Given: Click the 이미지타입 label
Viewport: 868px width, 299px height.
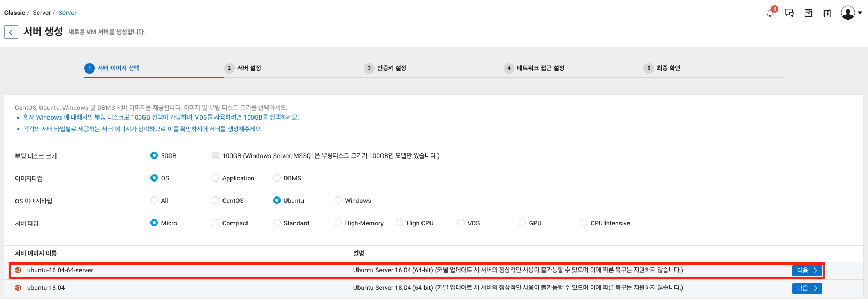Looking at the screenshot, I should click(29, 178).
